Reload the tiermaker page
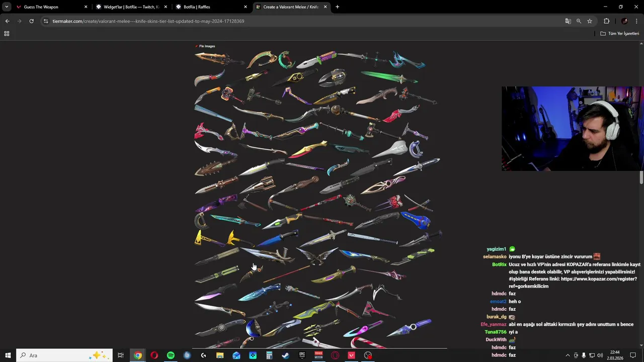This screenshot has height=362, width=644. [31, 21]
